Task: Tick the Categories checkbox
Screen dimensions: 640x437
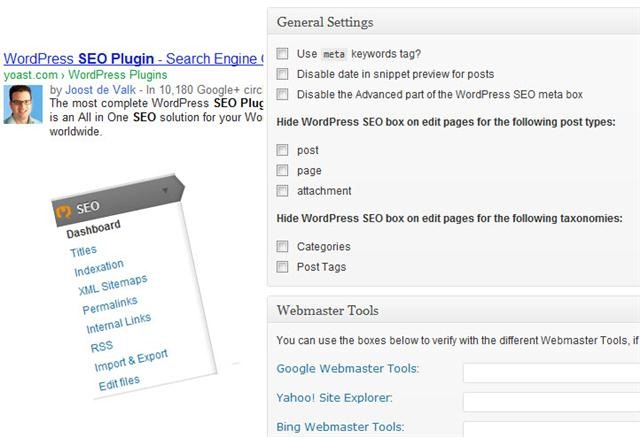Action: tap(282, 246)
